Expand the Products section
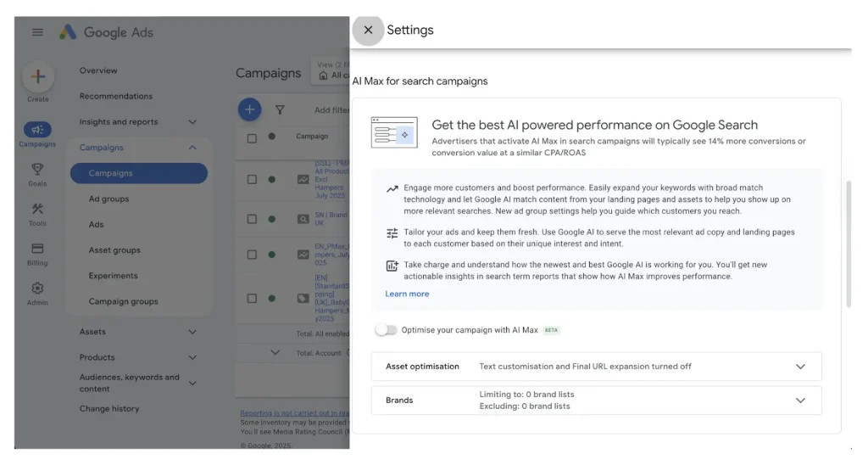The height and width of the screenshot is (465, 868). point(192,357)
